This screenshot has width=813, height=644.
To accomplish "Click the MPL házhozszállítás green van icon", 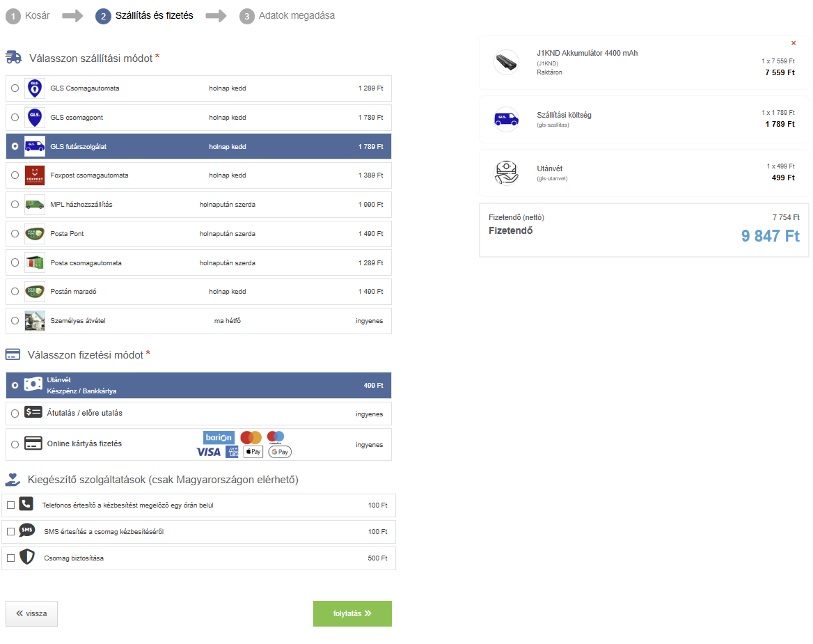I will (35, 205).
